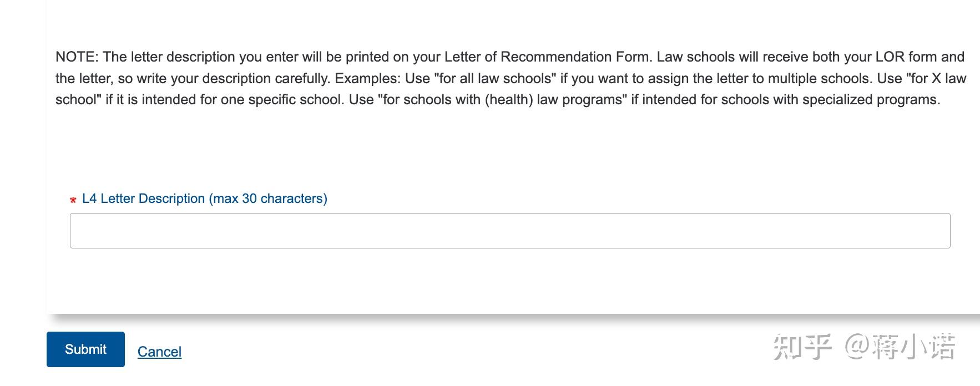Screen dimensions: 980x386
Task: Click the red required-field asterisk
Action: point(73,200)
